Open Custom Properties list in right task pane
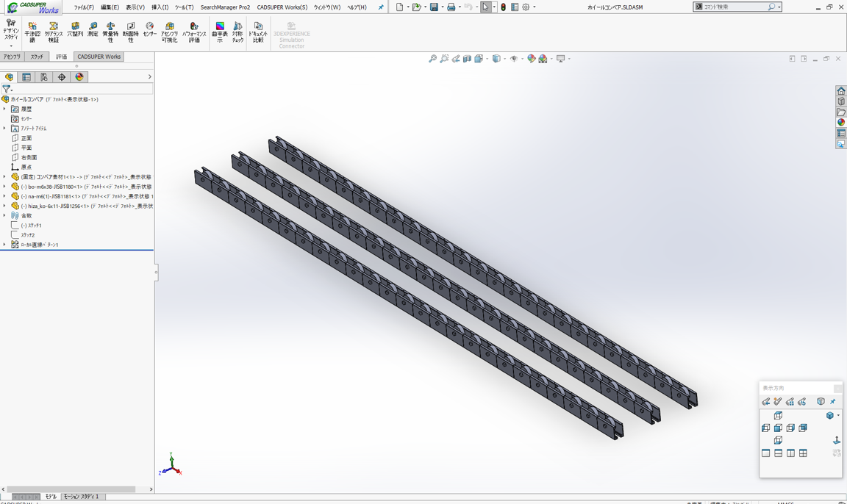This screenshot has width=847, height=504. pyautogui.click(x=841, y=133)
